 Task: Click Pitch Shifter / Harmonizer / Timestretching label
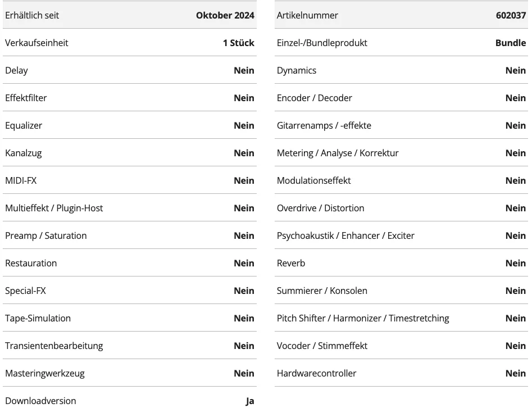[363, 318]
